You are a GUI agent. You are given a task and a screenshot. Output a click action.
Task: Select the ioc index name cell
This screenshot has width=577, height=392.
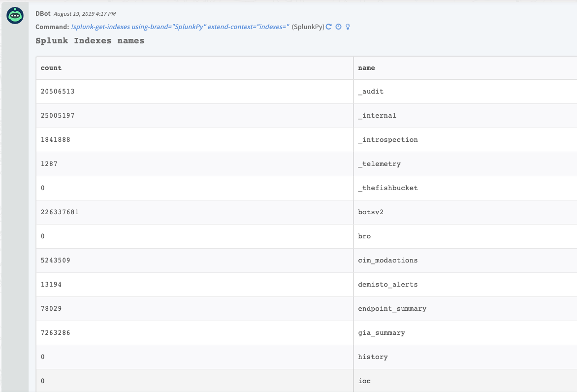point(364,381)
